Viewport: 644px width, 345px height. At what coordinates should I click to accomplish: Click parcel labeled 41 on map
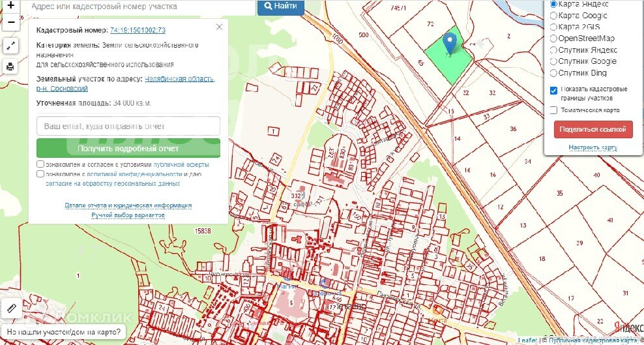pos(610,220)
